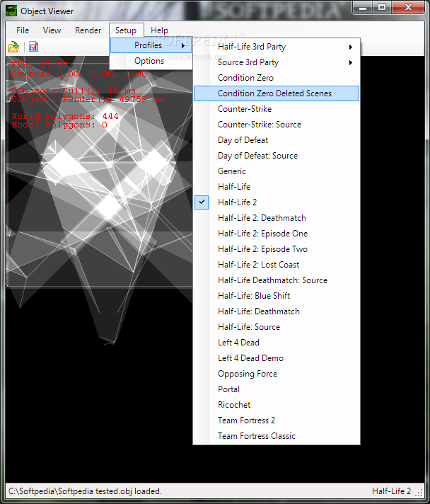Select Half-Life 2: Episode Two profile
This screenshot has height=504, width=430.
click(277, 249)
